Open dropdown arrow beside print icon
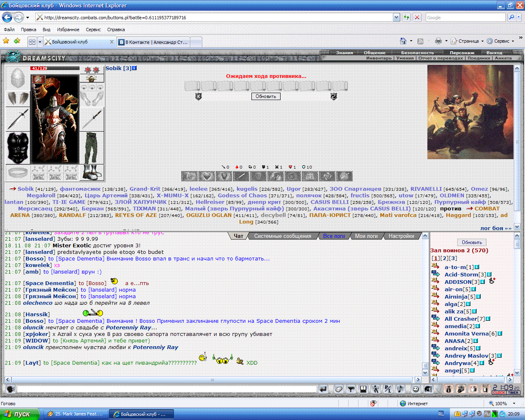 (x=446, y=41)
